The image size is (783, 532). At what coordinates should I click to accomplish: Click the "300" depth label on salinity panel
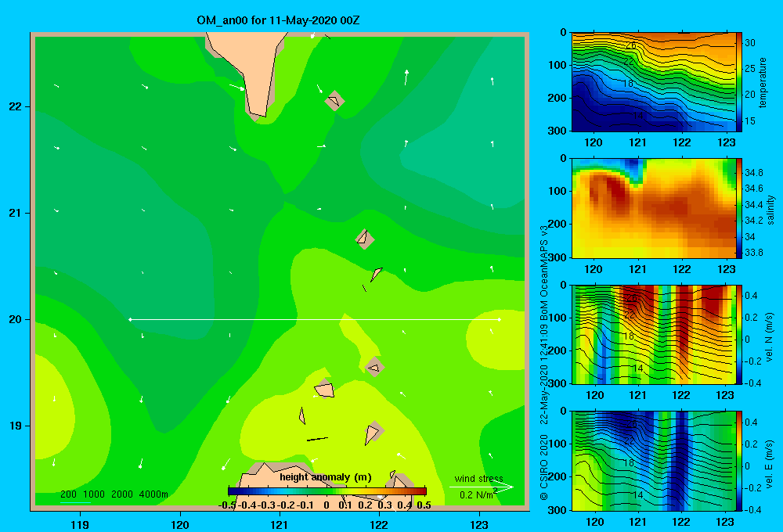[x=557, y=257]
